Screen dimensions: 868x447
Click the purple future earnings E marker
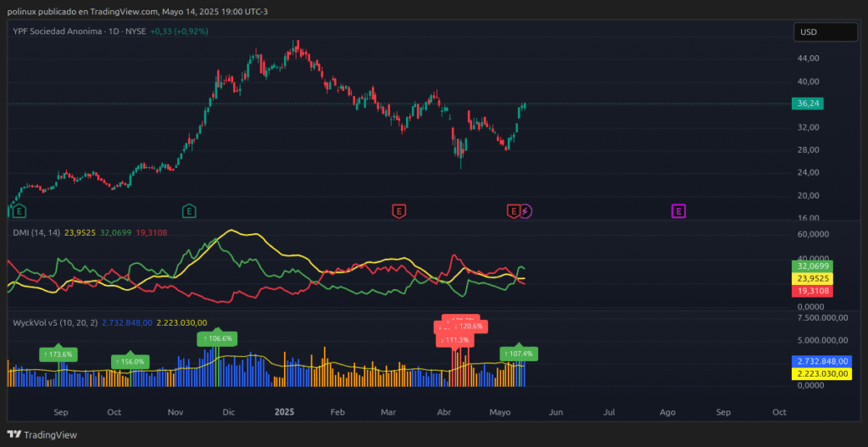[679, 210]
